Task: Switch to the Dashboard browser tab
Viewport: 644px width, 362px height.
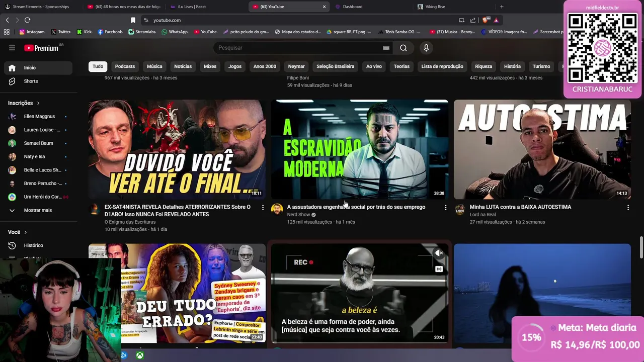Action: click(372, 7)
